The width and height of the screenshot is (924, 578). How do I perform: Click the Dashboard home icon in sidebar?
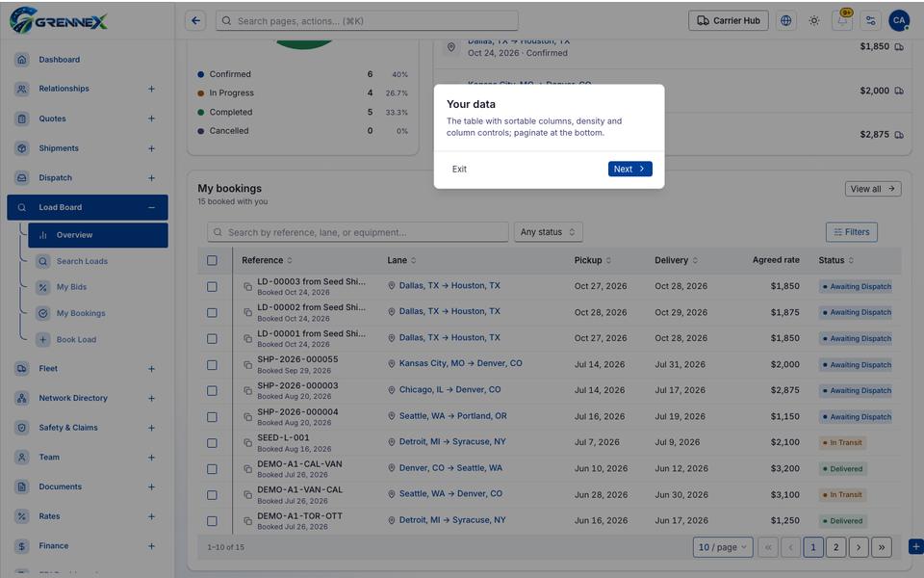[22, 60]
